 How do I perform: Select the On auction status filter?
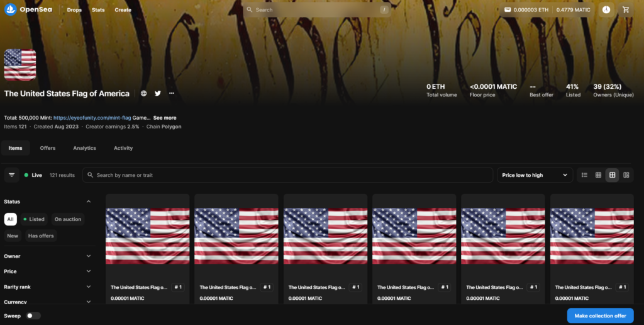(x=67, y=219)
